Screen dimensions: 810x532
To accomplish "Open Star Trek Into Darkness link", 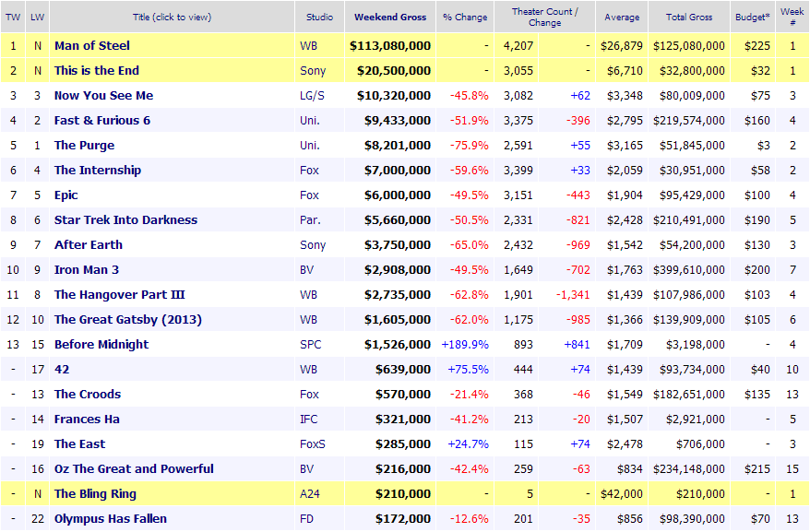I will coord(126,220).
